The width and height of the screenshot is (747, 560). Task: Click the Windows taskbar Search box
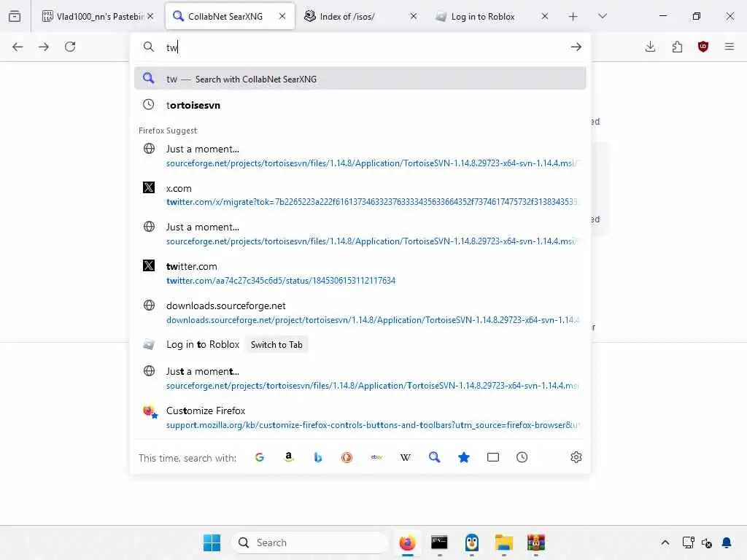(x=309, y=542)
